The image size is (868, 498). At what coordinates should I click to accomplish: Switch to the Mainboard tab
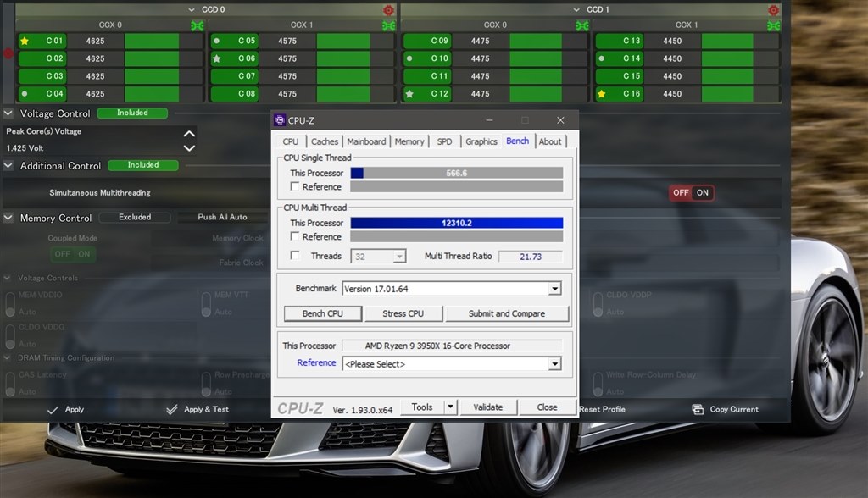point(366,141)
